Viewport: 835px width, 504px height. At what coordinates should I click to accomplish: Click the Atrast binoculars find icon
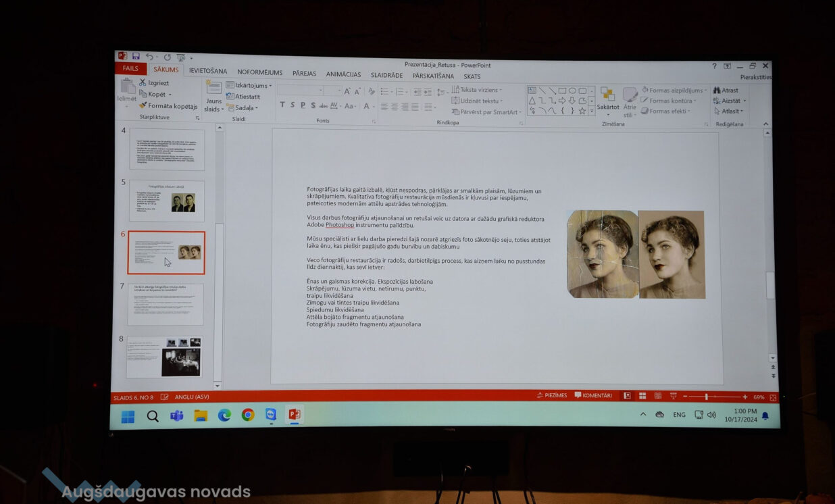[717, 90]
